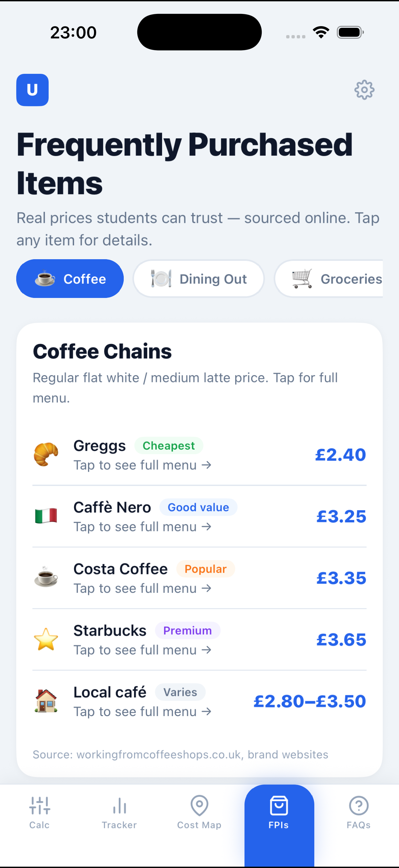Tap the Greggs croissant icon
The width and height of the screenshot is (399, 868).
pyautogui.click(x=46, y=454)
